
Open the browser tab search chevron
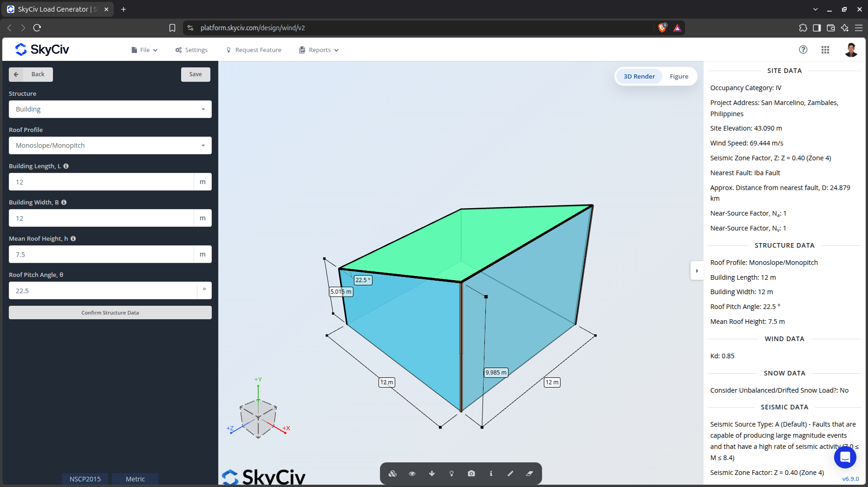click(816, 9)
